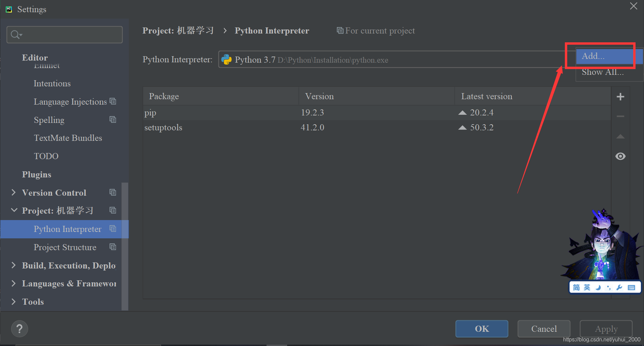The height and width of the screenshot is (346, 644).
Task: Expand the Version Control section
Action: point(14,192)
